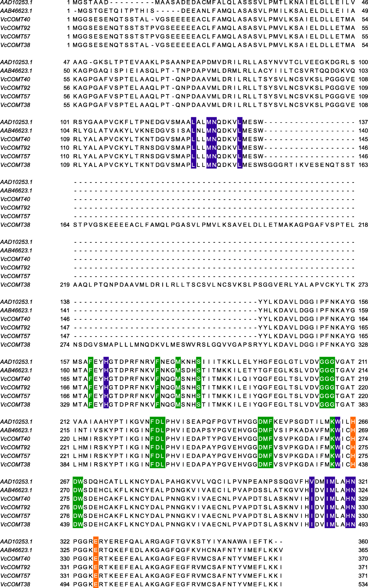Click the AAB46623.1 label in the row starting at 50

pos(16,71)
